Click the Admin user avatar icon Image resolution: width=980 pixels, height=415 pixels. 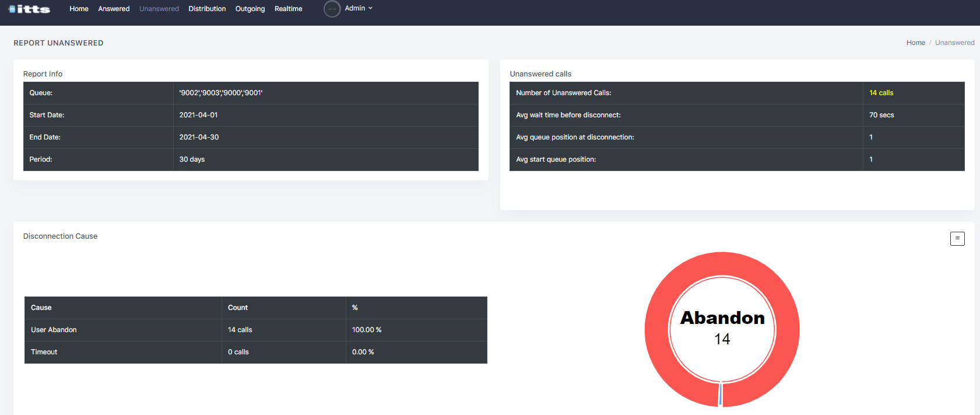click(x=332, y=9)
